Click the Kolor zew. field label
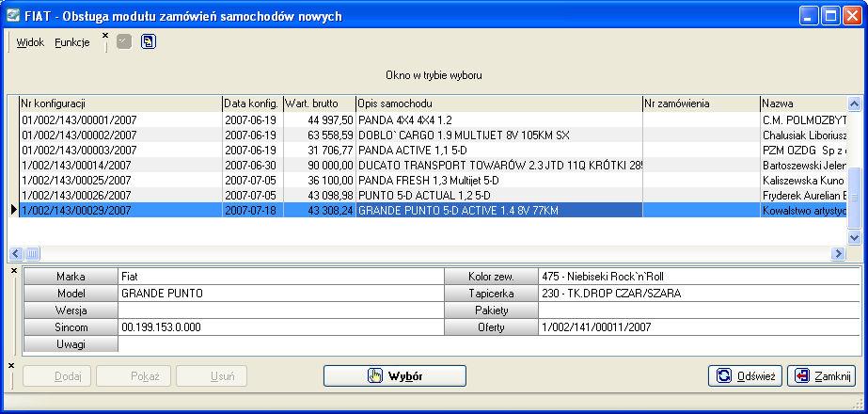Viewport: 868px width, 414px height. coord(491,276)
